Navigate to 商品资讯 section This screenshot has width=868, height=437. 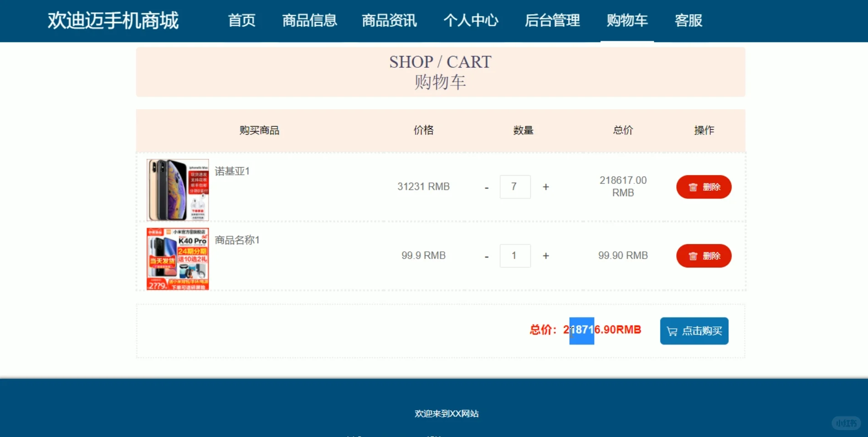pos(389,20)
